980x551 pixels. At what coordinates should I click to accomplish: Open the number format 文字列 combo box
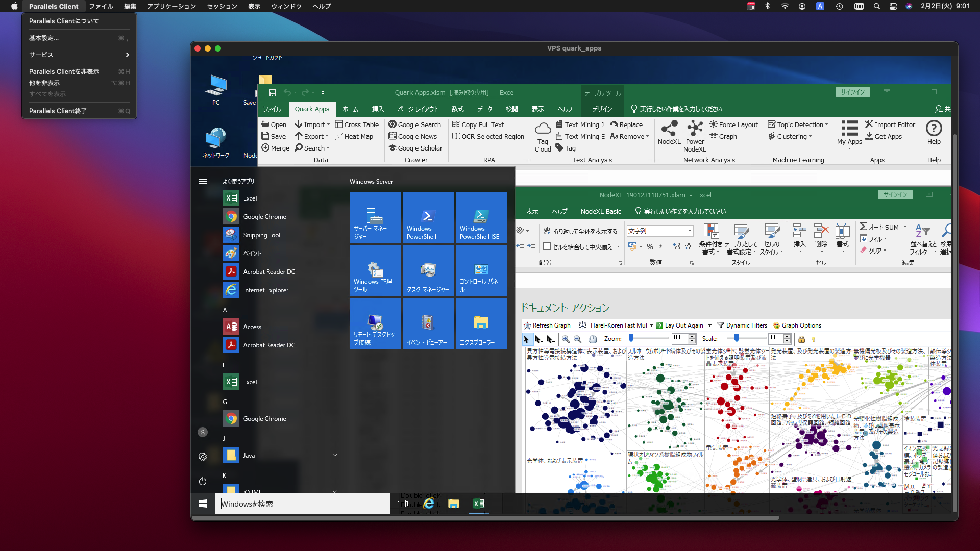(690, 231)
